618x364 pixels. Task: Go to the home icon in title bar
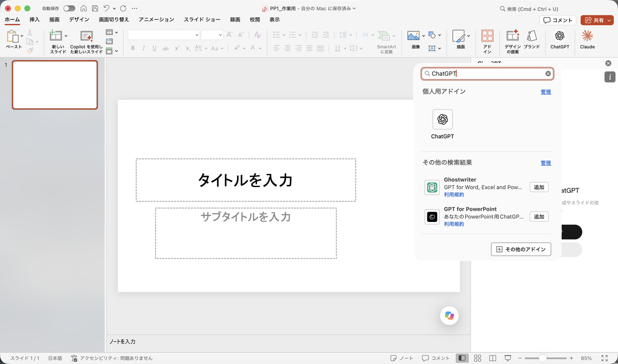(x=83, y=8)
